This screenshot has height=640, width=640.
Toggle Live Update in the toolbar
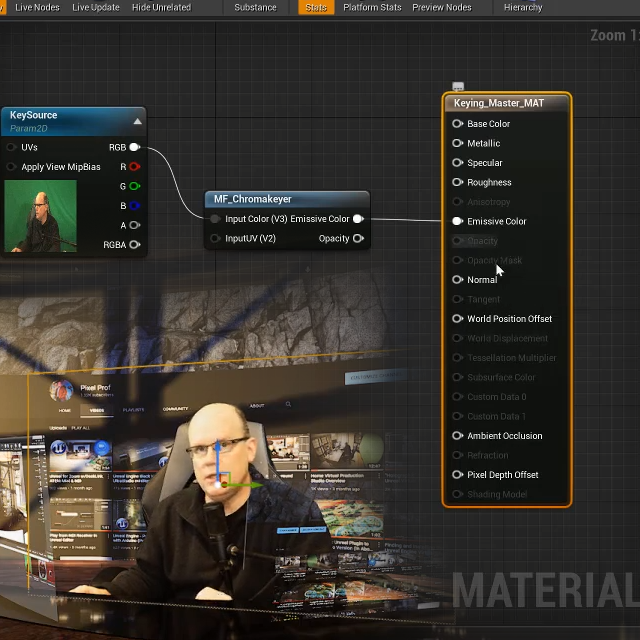click(x=96, y=7)
